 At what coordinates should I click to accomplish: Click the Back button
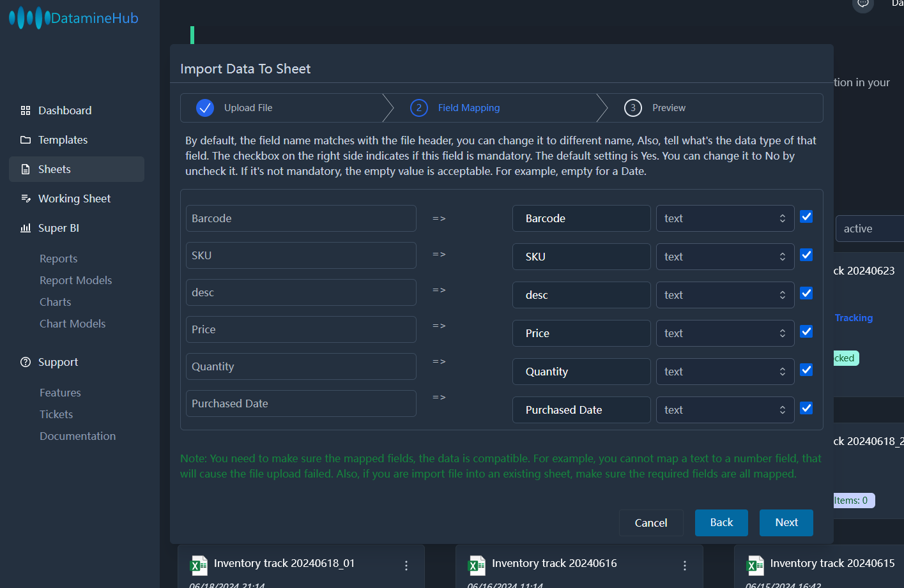721,523
